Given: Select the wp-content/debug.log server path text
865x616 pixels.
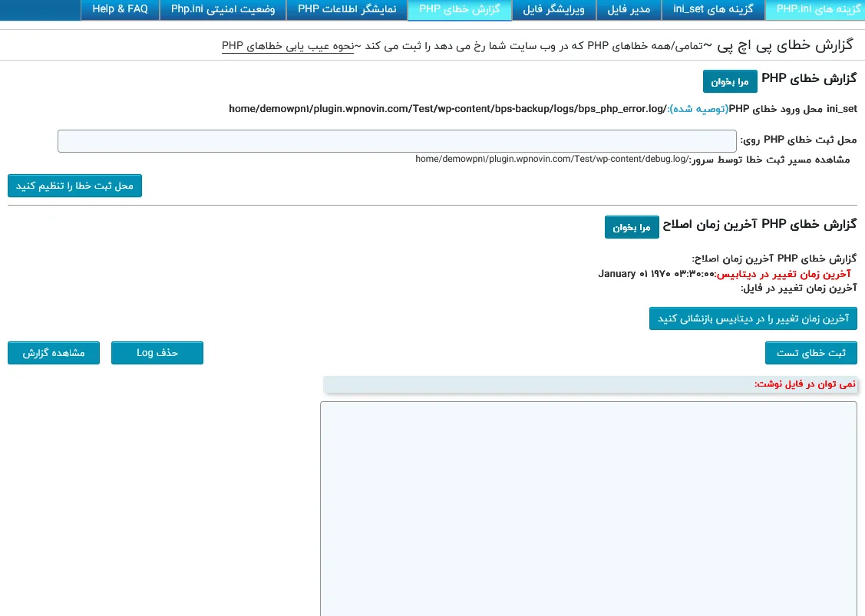Looking at the screenshot, I should point(552,160).
